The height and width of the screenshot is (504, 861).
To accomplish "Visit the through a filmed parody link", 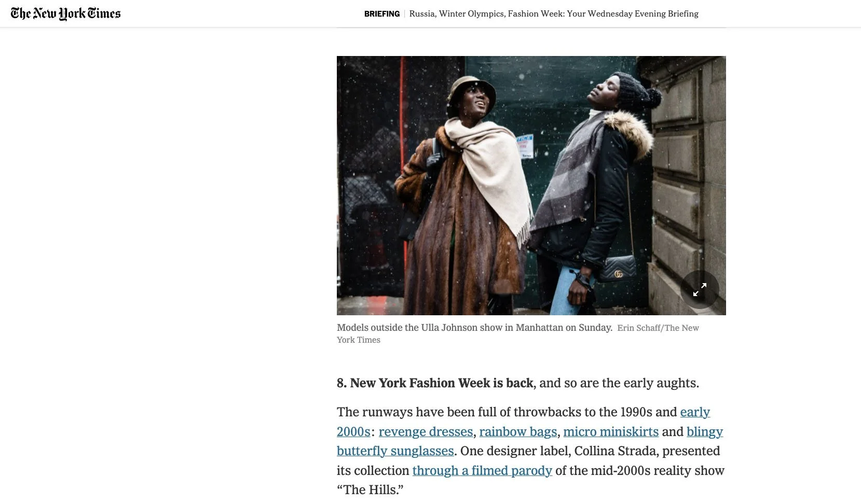I will tap(482, 470).
